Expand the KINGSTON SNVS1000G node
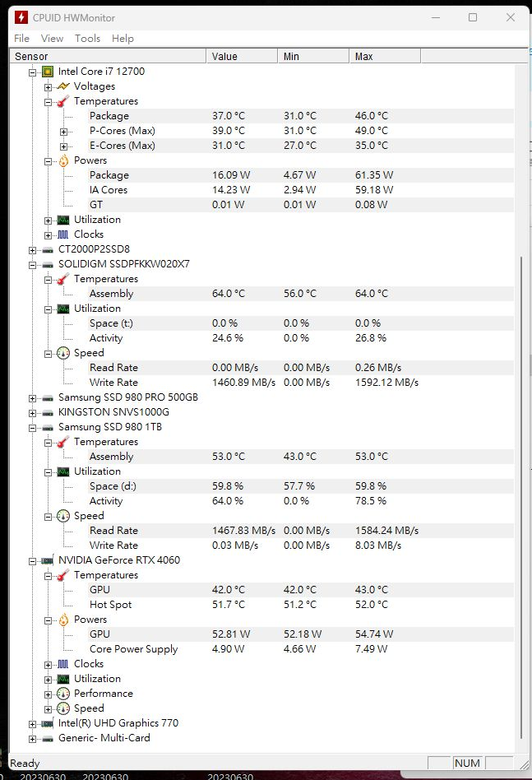 (33, 412)
